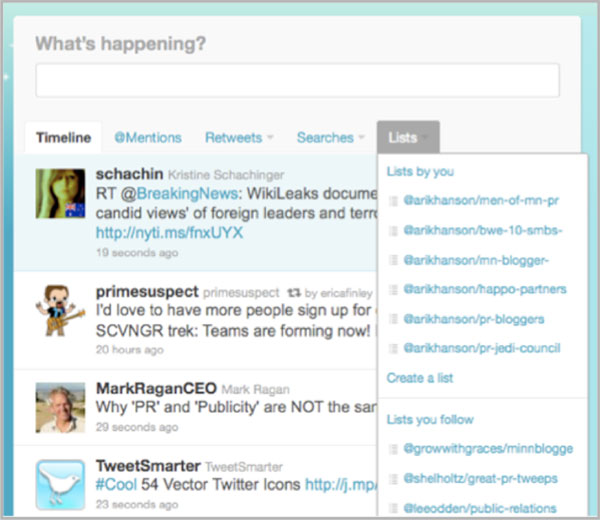Click the schachin username
The image size is (600, 520).
point(129,174)
